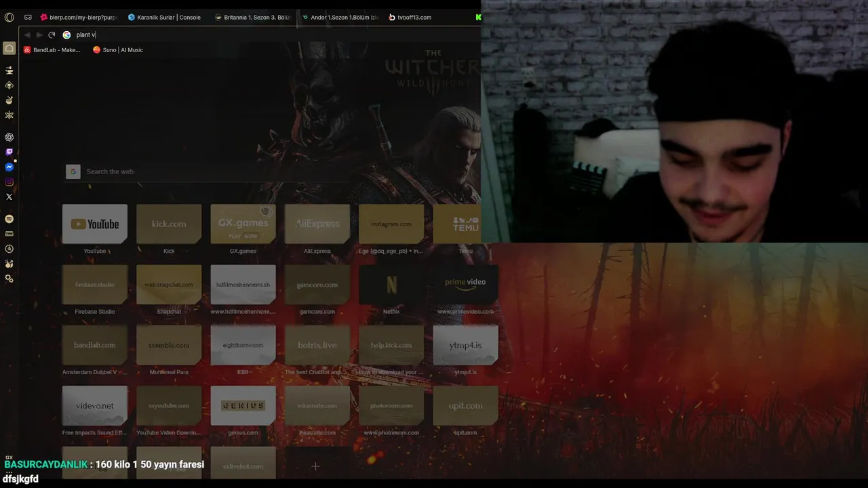Open the botrix.live speed dial tile
This screenshot has height=488, width=868.
coord(317,345)
